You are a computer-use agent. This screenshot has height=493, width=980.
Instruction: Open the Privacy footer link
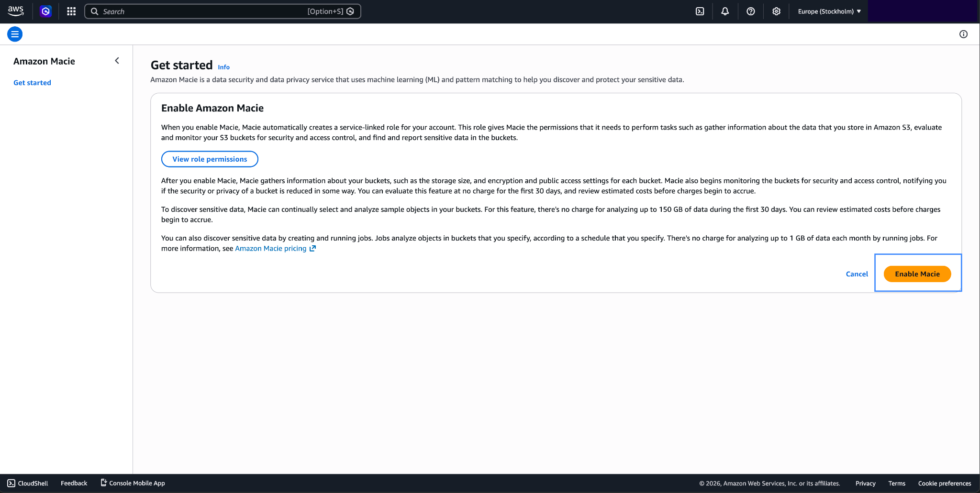pyautogui.click(x=865, y=483)
